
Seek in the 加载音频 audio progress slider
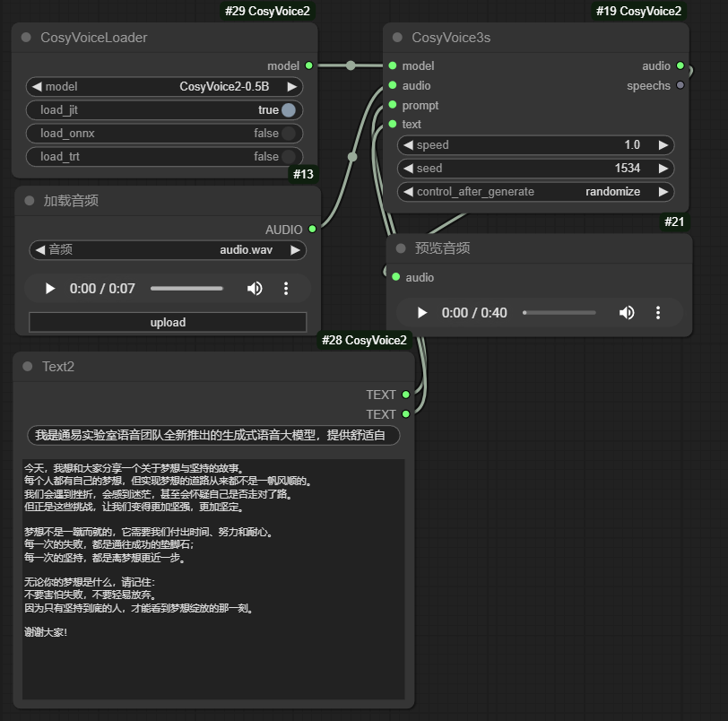click(x=186, y=289)
